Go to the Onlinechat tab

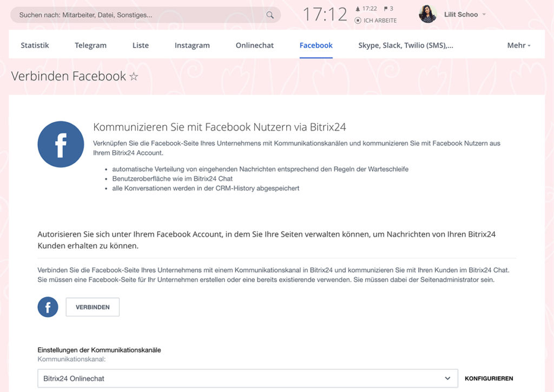(x=255, y=45)
